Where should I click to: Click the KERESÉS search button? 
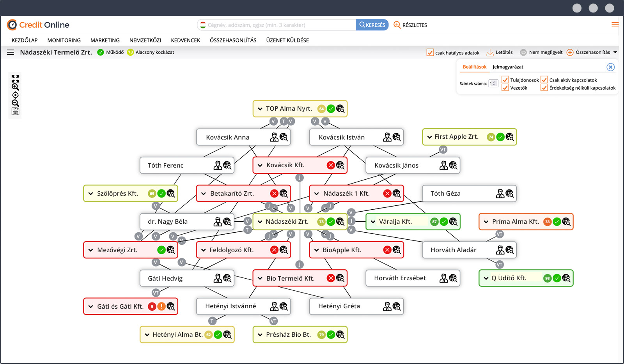click(372, 25)
